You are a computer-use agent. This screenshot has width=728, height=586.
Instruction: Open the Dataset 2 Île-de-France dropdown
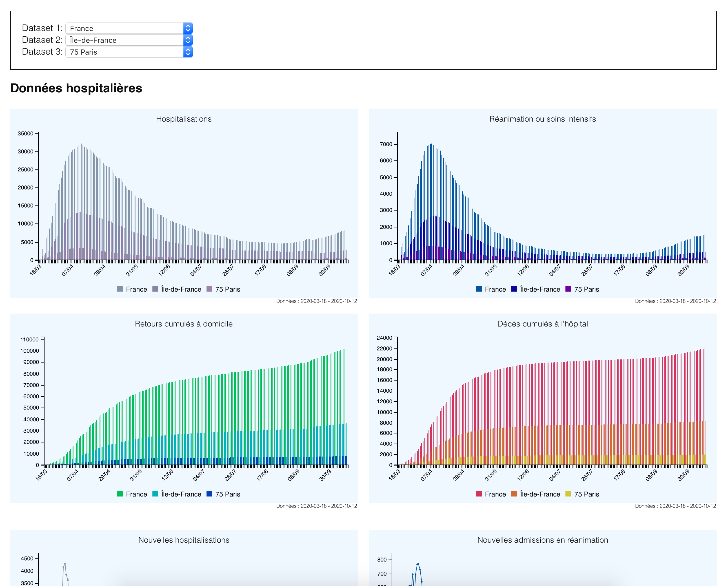point(129,40)
